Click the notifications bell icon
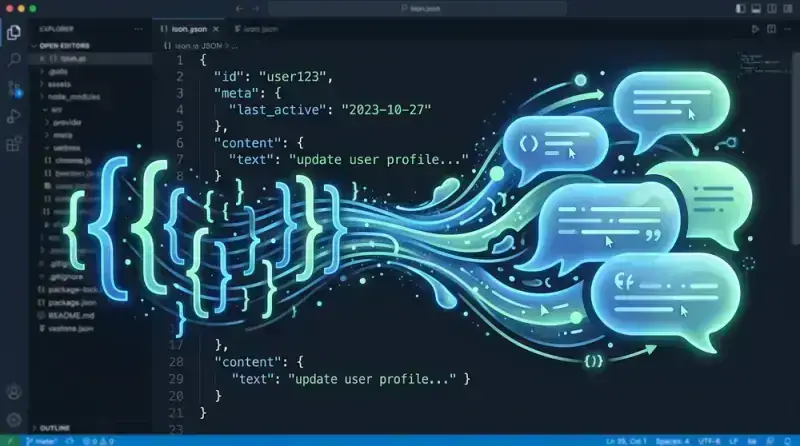Viewport: 800px width, 446px height. point(788,441)
